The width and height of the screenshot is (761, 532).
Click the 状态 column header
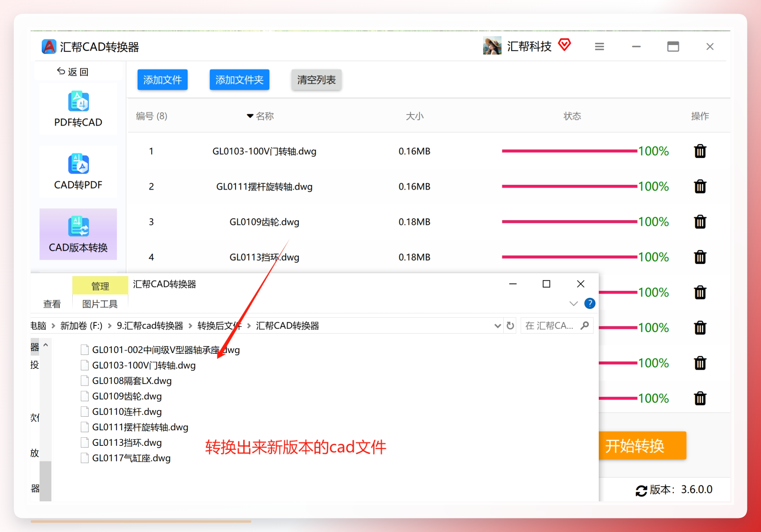pos(572,116)
